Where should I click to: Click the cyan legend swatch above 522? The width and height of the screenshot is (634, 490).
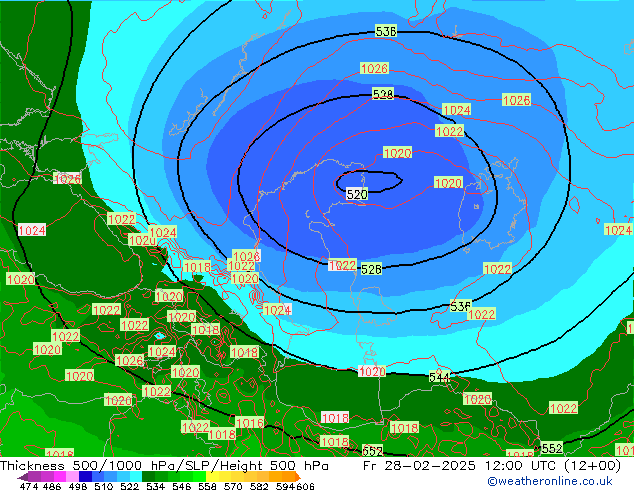tap(136, 476)
